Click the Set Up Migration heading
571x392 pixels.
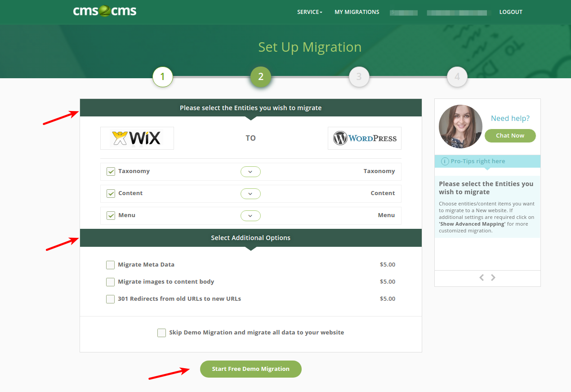(x=310, y=47)
